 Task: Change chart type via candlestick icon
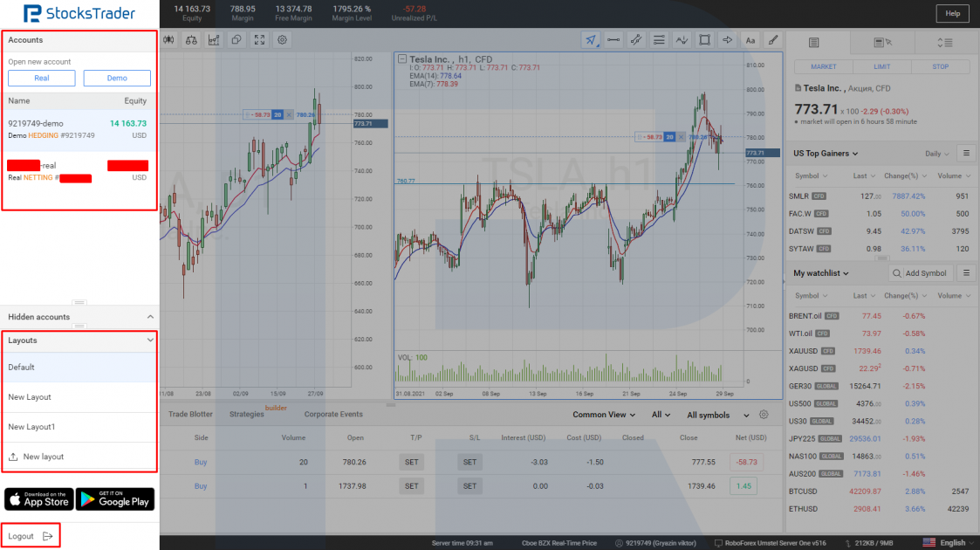tap(168, 40)
